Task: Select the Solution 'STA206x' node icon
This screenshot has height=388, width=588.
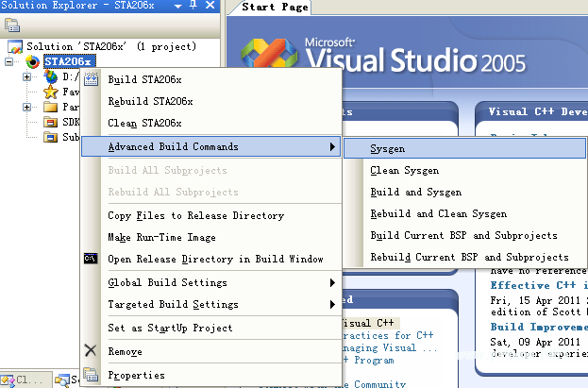Action: (x=15, y=47)
